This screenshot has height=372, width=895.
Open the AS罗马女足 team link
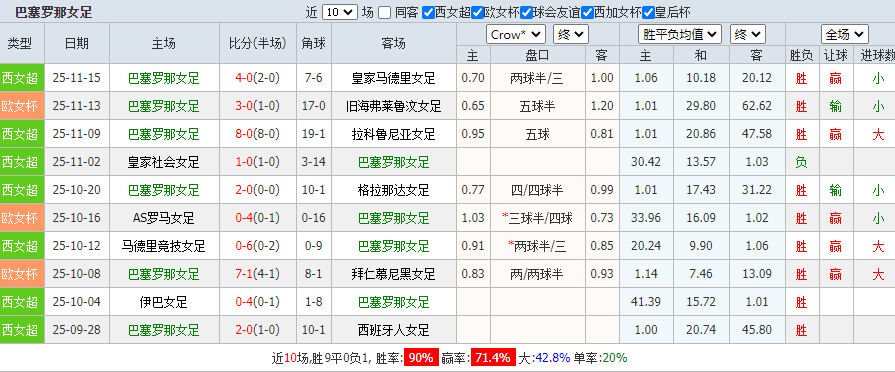pyautogui.click(x=164, y=218)
